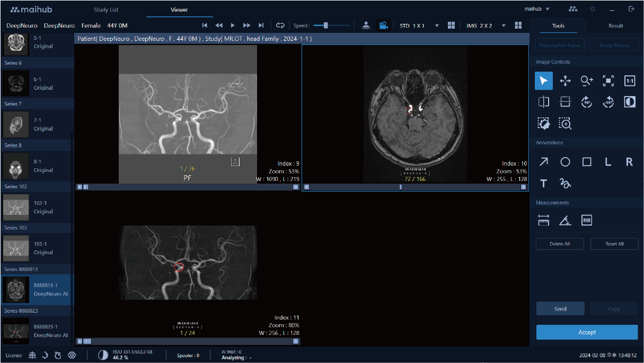Open the STD 1 X 1 layout dropdown

(437, 25)
